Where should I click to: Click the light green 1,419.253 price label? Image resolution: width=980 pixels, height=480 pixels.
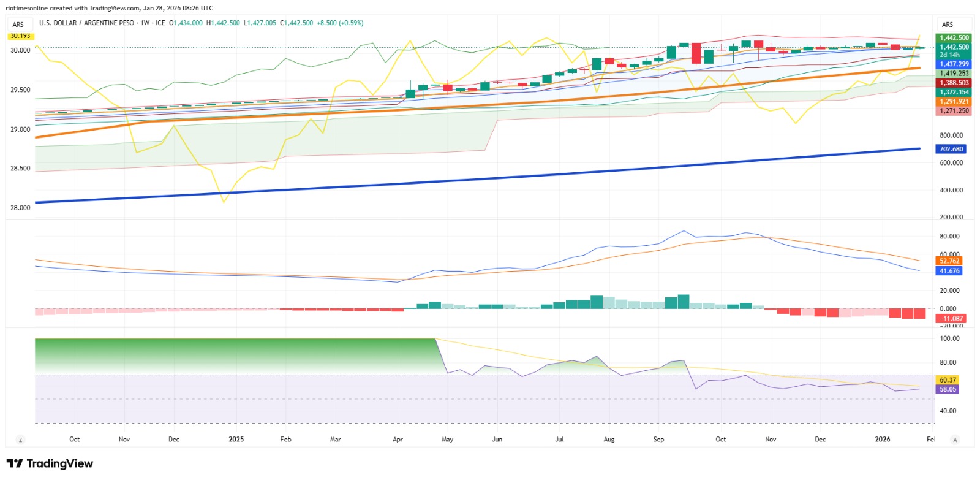point(954,73)
